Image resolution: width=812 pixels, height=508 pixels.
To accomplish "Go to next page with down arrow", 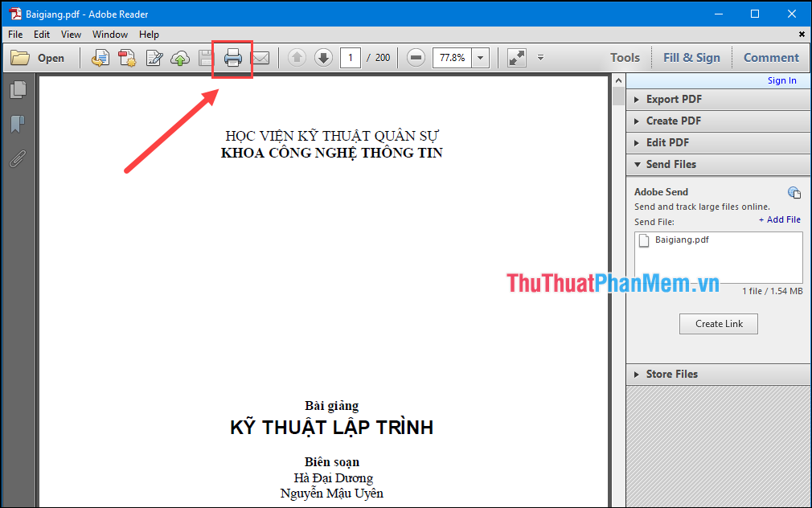I will coord(324,58).
